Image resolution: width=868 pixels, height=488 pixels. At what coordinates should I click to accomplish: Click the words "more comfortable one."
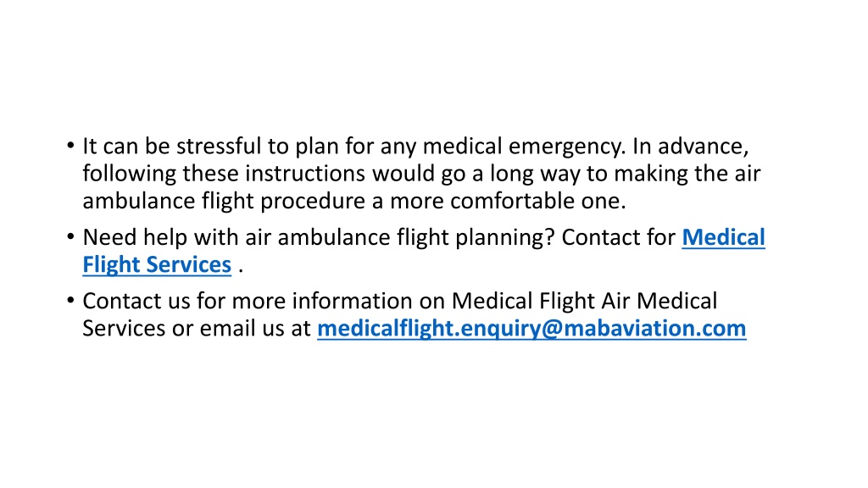coord(509,201)
